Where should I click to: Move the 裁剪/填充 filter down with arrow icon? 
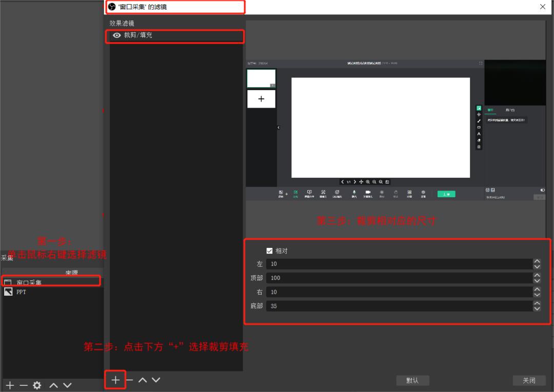(155, 380)
